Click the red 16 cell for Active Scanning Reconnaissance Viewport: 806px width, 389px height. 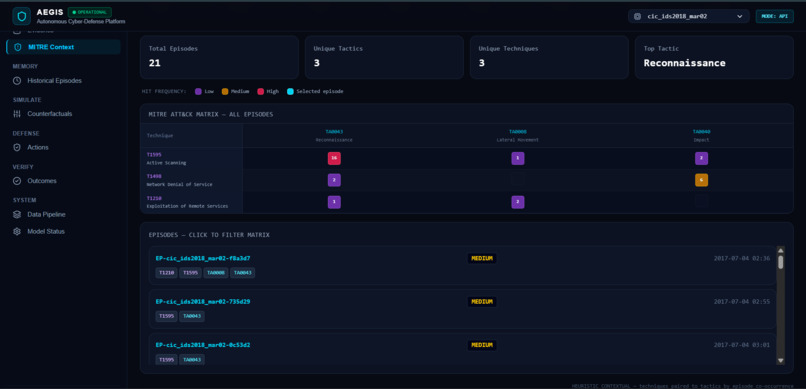click(334, 159)
